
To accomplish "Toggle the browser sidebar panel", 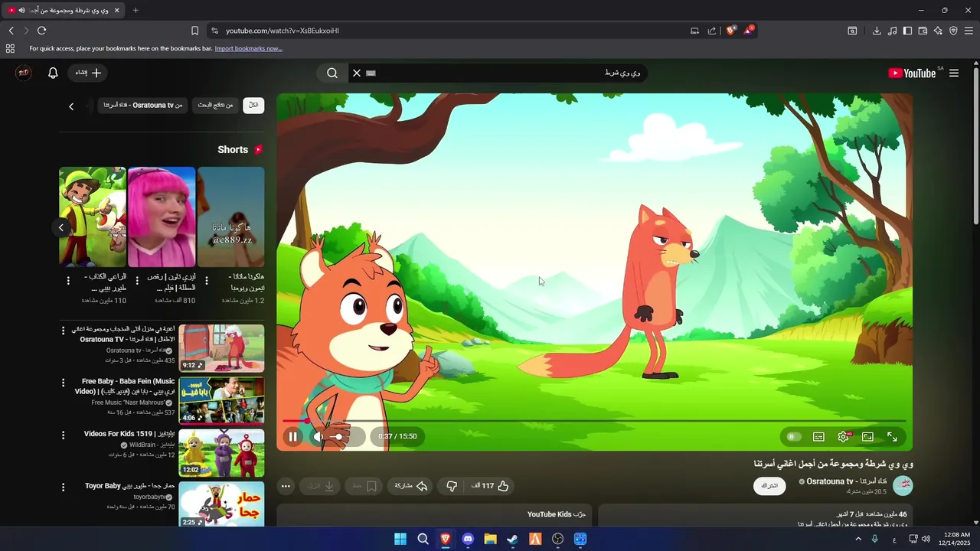I will (x=907, y=31).
